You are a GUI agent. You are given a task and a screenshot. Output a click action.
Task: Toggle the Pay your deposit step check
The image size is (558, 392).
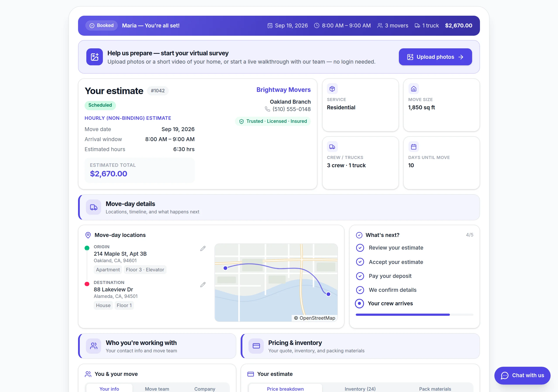[360, 276]
